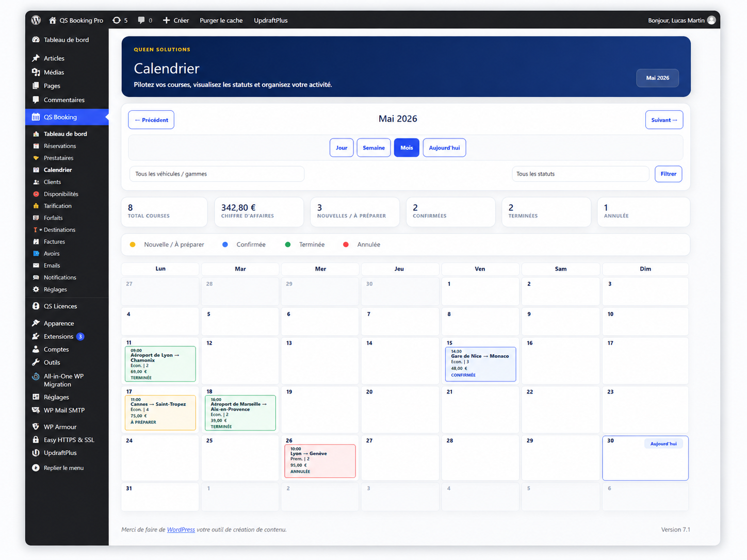Click the Médias icon in sidebar
This screenshot has width=747, height=560.
pos(36,72)
